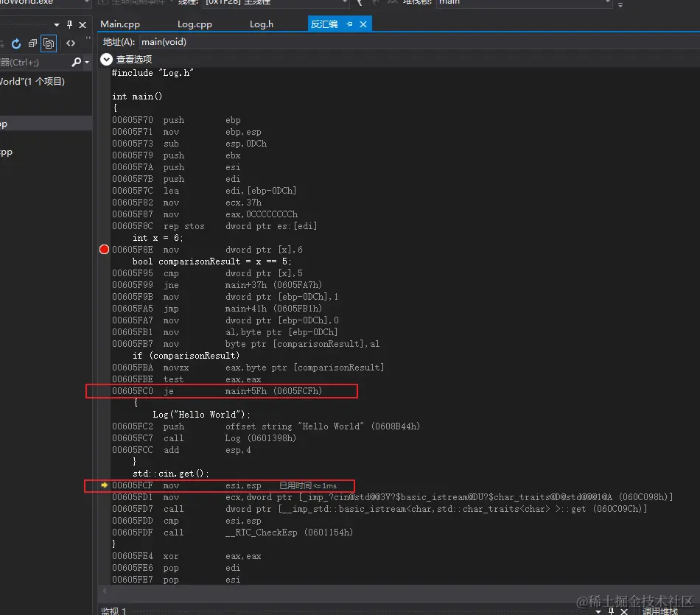This screenshot has width=700, height=615.
Task: Select the solution node with (1 个项目)
Action: (32, 81)
